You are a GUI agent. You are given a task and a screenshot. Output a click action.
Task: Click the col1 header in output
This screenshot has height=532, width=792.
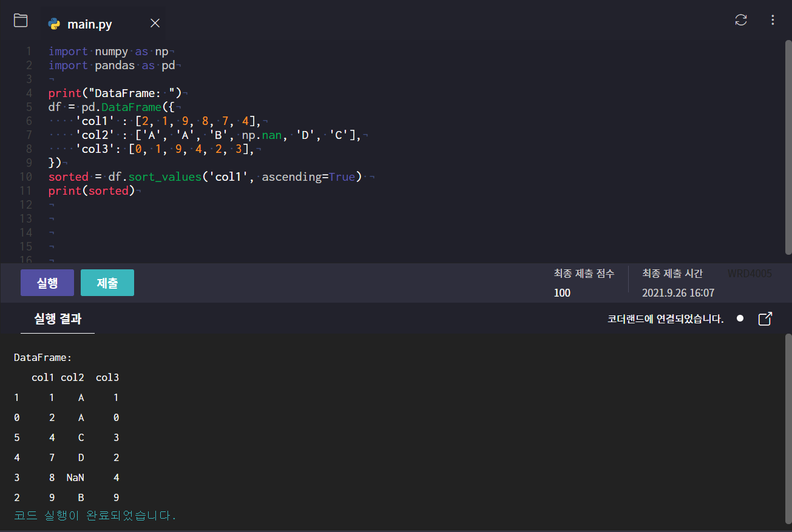tap(43, 378)
